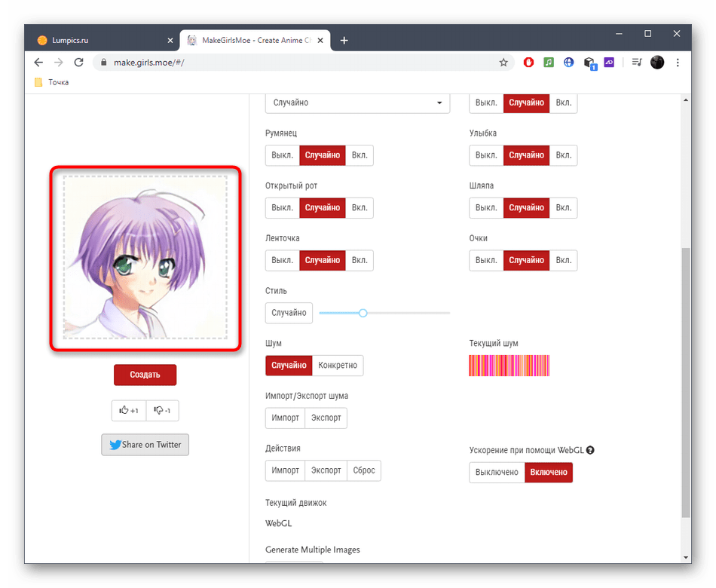Open a new browser tab
Image resolution: width=716 pixels, height=588 pixels.
[344, 40]
